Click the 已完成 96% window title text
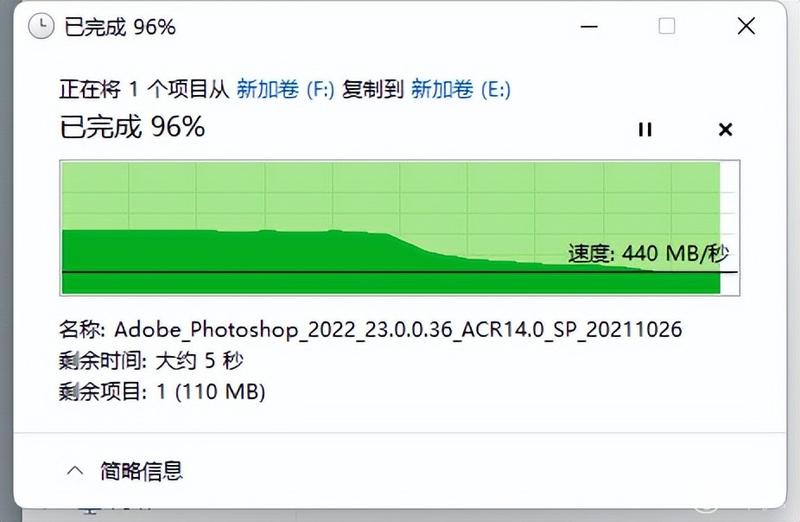 click(x=120, y=27)
